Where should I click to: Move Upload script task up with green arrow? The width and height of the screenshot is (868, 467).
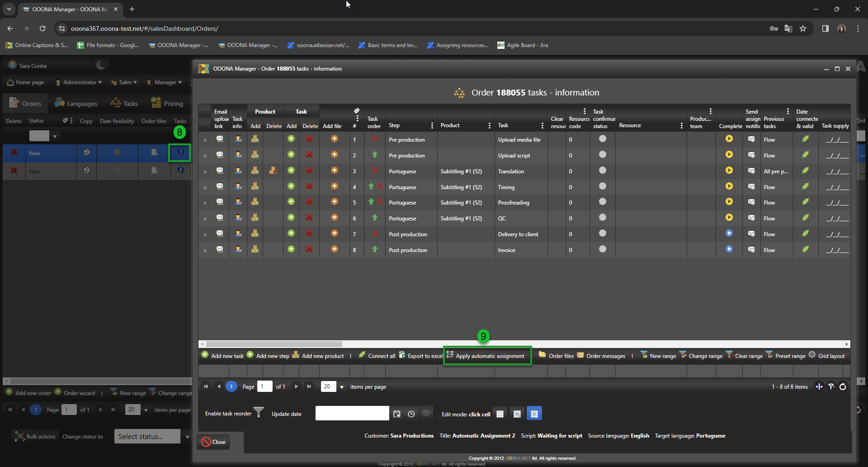coord(374,155)
